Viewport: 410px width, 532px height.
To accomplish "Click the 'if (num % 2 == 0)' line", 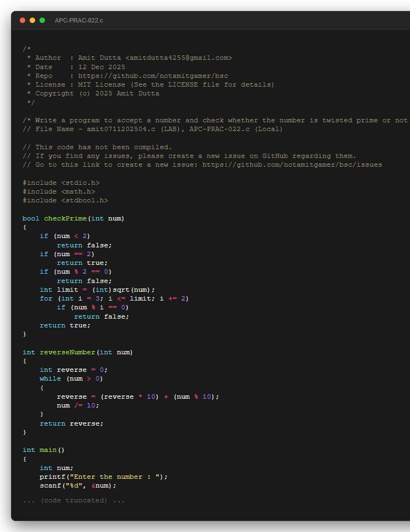I will tap(76, 271).
